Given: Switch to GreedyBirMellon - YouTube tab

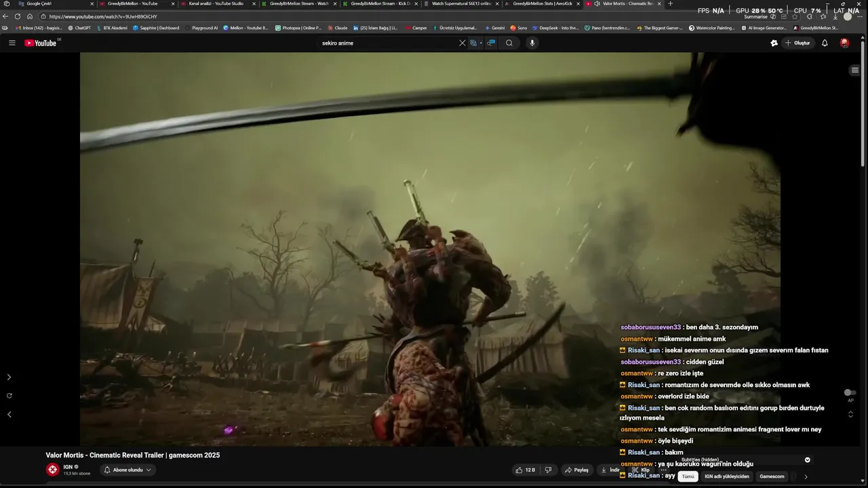Looking at the screenshot, I should point(136,3).
